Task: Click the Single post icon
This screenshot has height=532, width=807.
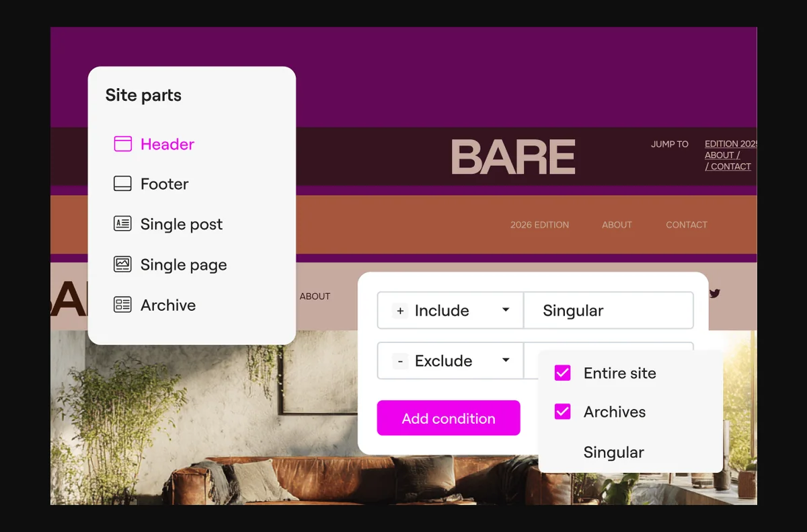Action: tap(122, 224)
